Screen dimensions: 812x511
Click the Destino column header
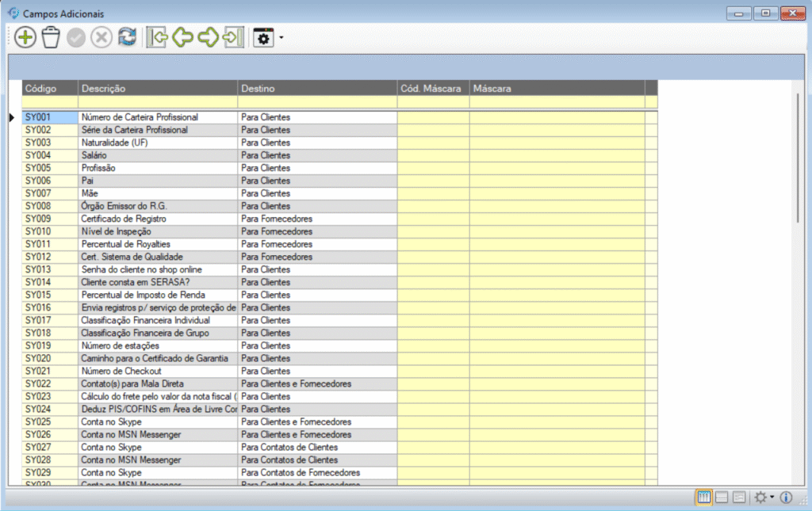pyautogui.click(x=316, y=89)
